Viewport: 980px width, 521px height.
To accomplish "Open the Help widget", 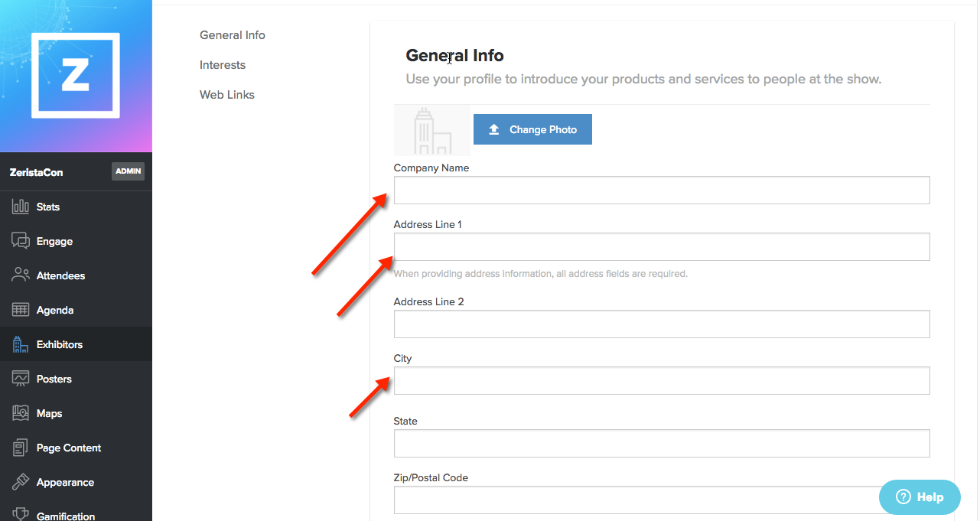I will 920,497.
